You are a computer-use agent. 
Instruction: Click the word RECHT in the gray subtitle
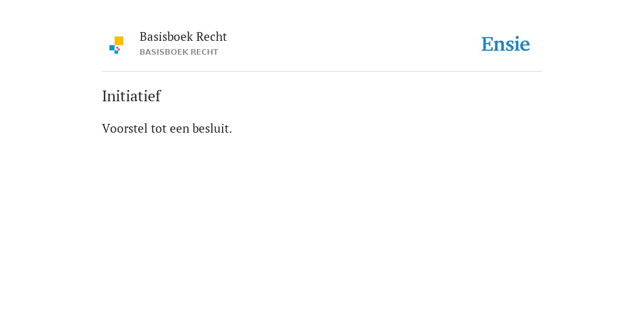204,52
